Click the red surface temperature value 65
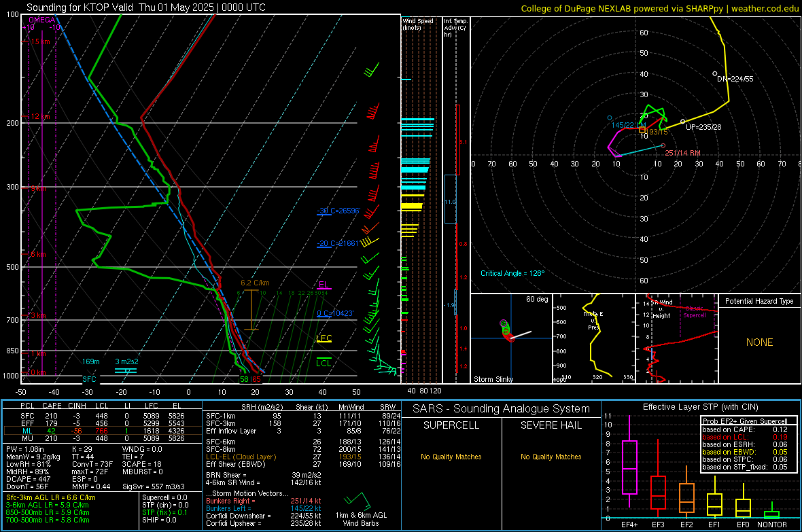The height and width of the screenshot is (532, 802). click(x=256, y=380)
